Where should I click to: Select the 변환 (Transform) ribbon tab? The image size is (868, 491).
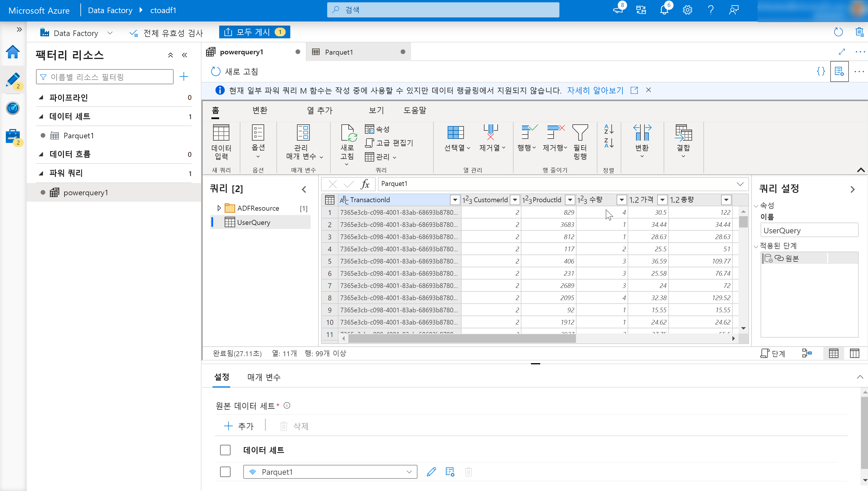coord(259,110)
